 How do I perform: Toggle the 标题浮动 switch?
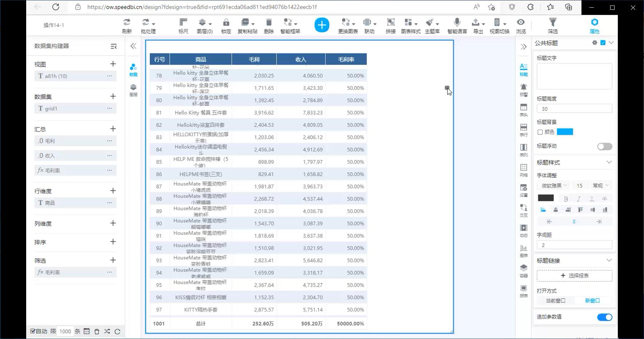[x=604, y=146]
